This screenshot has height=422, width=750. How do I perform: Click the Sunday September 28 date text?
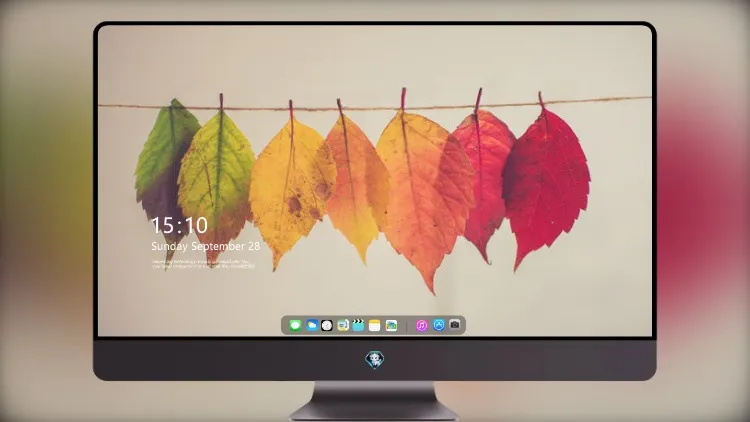206,246
